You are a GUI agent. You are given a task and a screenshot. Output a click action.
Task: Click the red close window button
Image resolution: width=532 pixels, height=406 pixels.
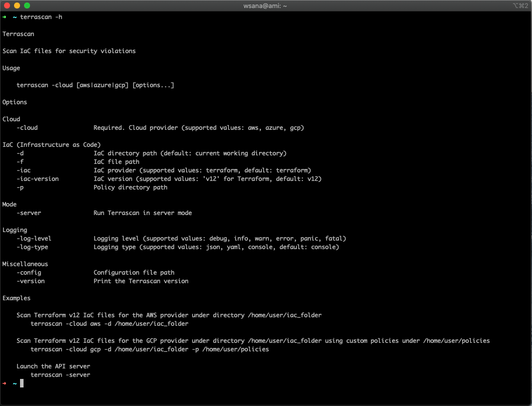(x=7, y=6)
